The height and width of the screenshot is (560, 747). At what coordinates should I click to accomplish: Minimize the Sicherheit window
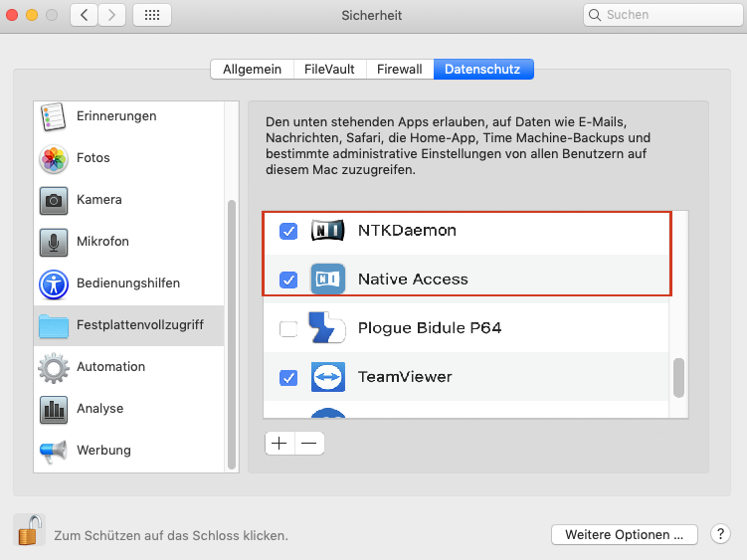32,15
